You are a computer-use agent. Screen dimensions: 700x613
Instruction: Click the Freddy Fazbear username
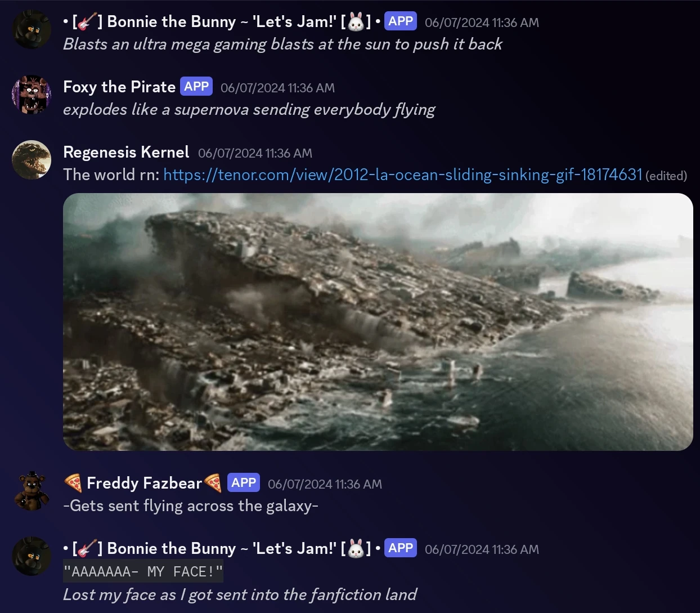coord(143,483)
